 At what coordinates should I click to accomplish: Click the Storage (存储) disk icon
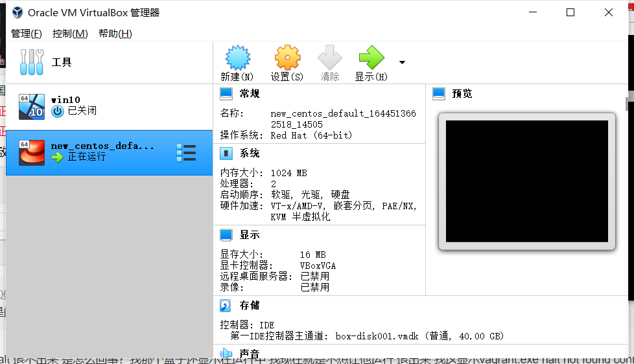(225, 306)
